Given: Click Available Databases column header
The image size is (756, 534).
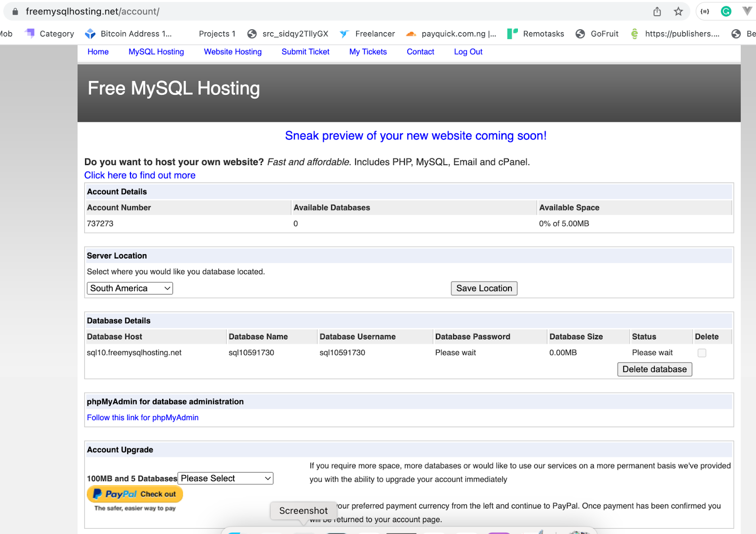Looking at the screenshot, I should pos(332,207).
